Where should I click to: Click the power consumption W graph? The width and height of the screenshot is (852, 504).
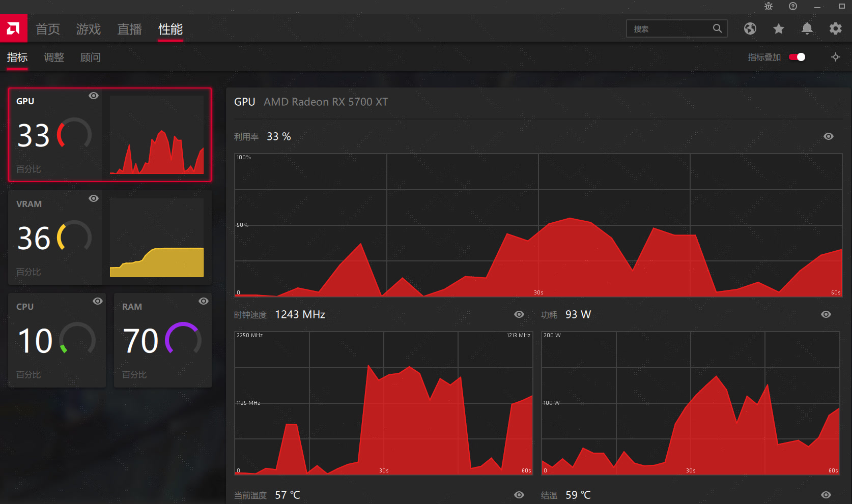(690, 403)
